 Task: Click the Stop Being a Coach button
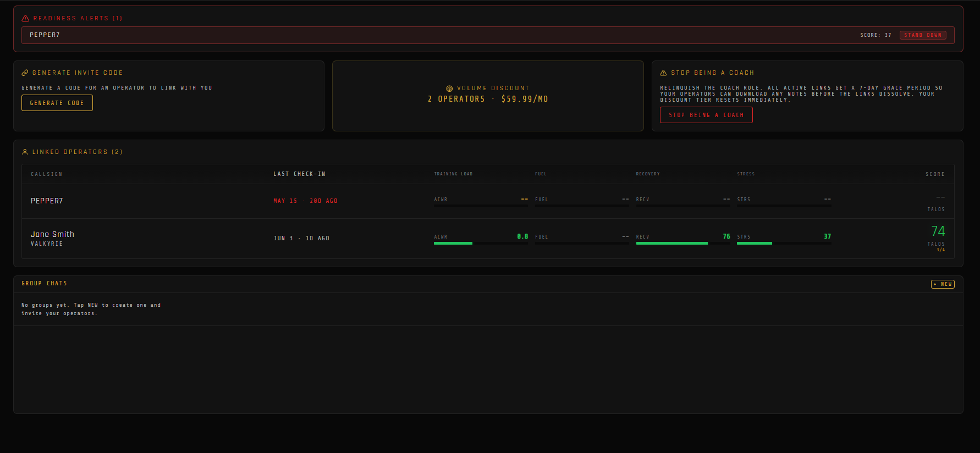tap(706, 115)
